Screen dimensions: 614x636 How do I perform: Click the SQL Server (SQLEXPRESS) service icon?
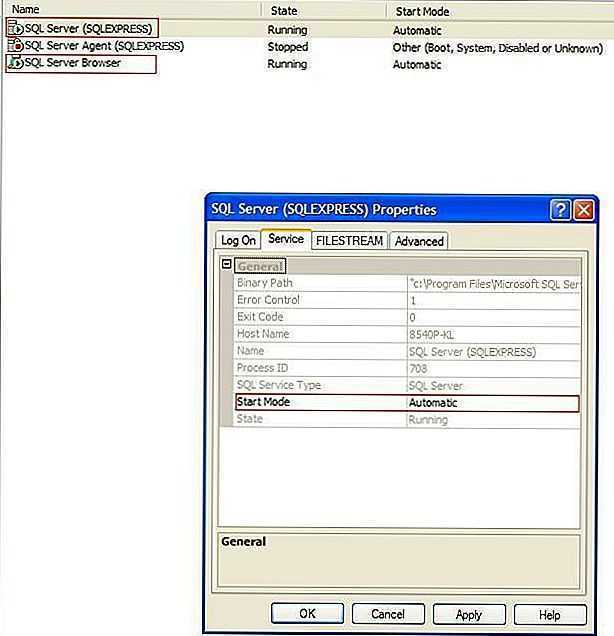[15, 30]
